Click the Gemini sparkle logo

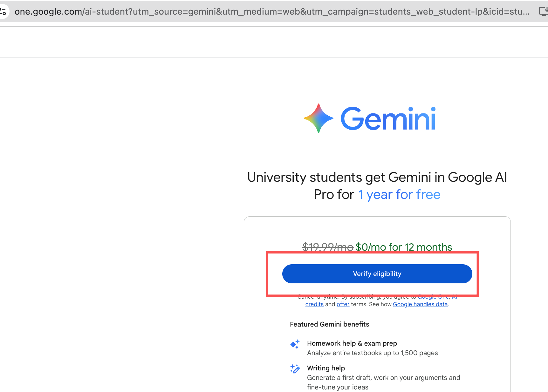(x=319, y=118)
